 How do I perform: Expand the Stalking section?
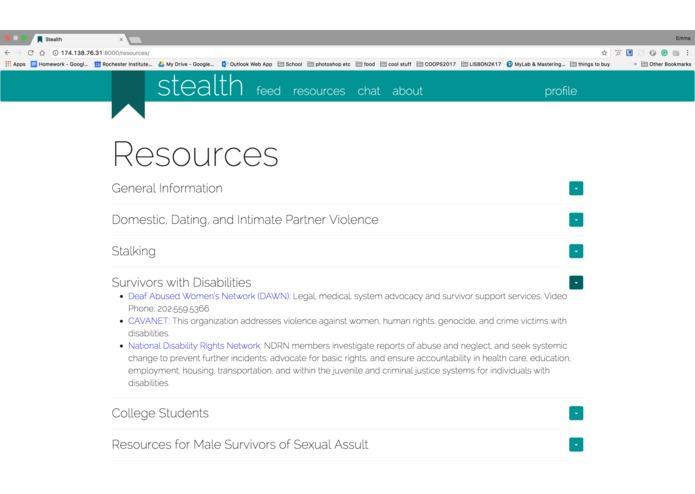(576, 251)
